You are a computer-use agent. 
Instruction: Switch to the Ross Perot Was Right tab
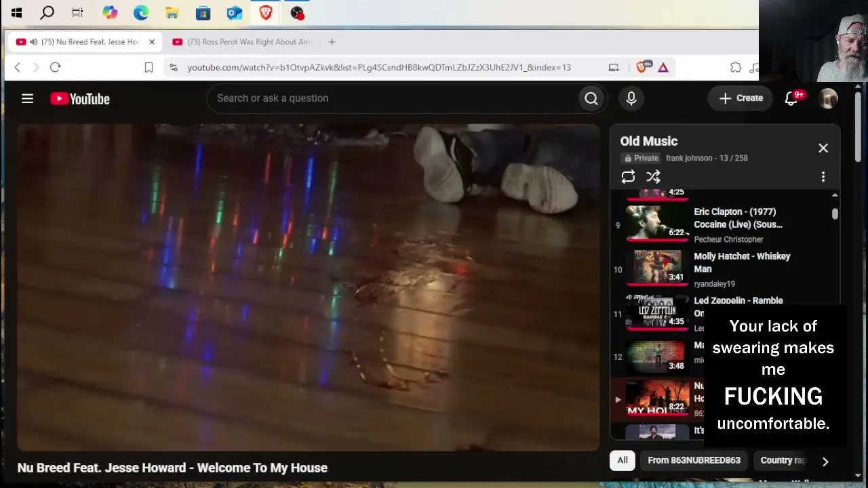(243, 42)
